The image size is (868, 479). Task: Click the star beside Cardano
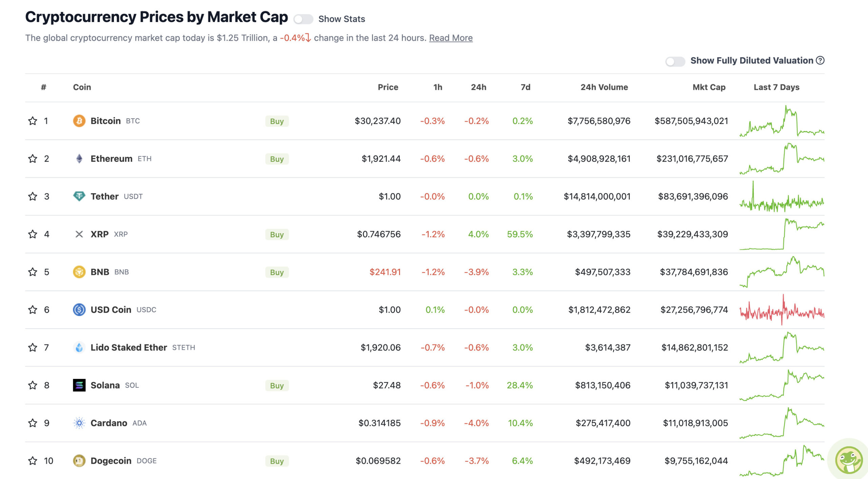pyautogui.click(x=33, y=423)
